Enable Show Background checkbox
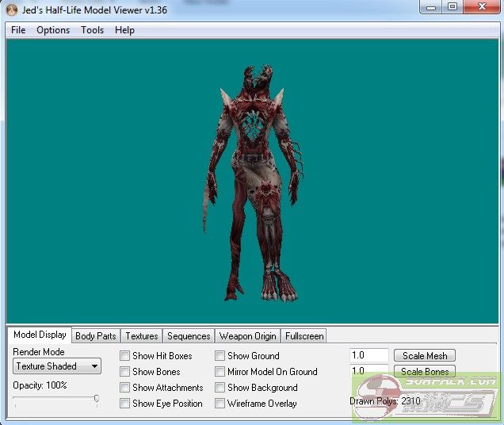Viewport: 504px width, 425px height. [x=220, y=388]
